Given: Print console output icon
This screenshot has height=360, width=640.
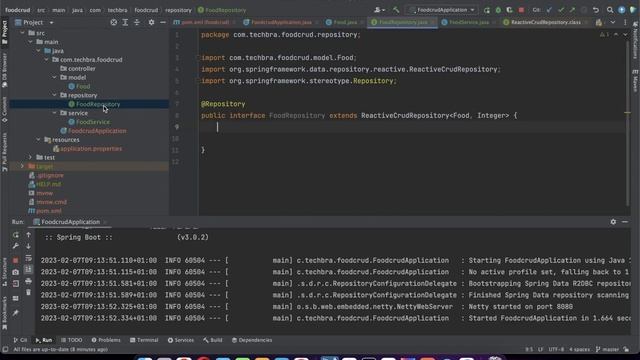Looking at the screenshot, I should (28, 281).
